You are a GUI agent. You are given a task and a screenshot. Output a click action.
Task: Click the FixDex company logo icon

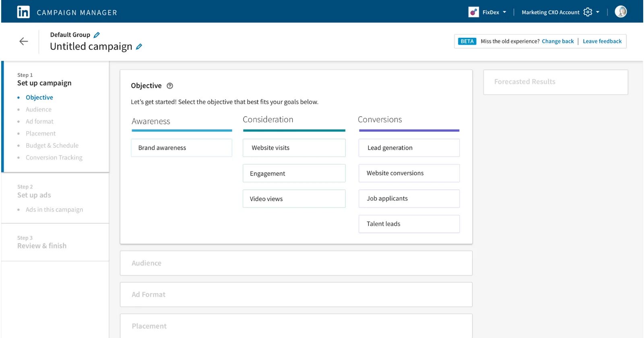pyautogui.click(x=474, y=12)
